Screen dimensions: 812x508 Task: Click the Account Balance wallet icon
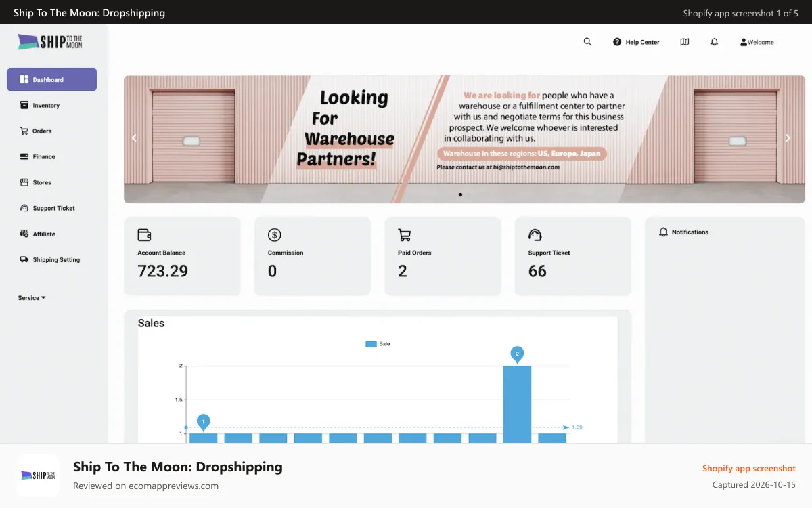point(144,235)
